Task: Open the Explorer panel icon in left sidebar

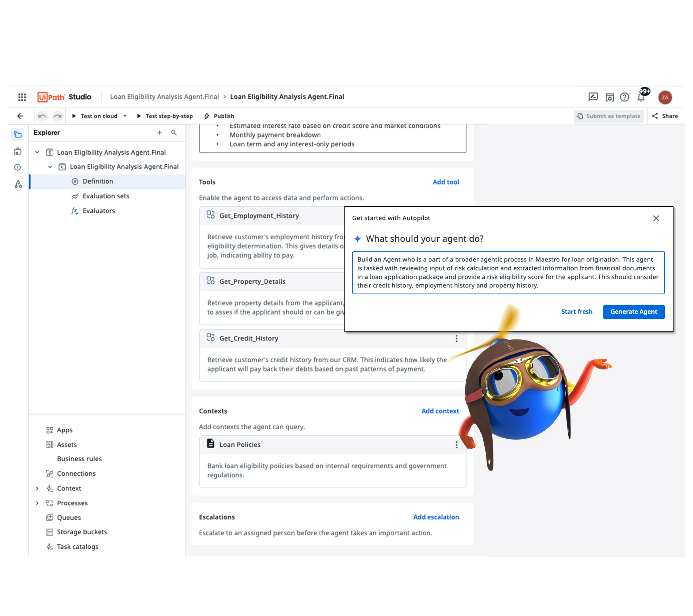Action: click(18, 134)
